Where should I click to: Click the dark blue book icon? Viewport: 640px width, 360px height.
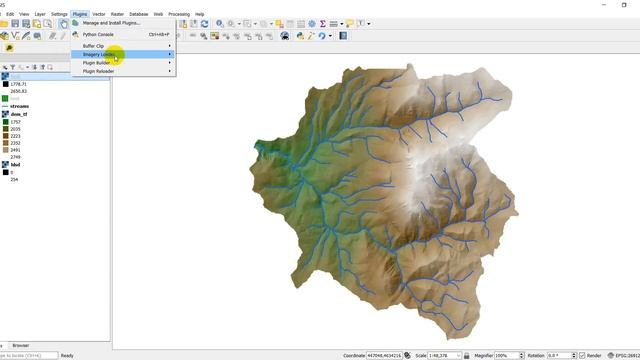pyautogui.click(x=343, y=36)
